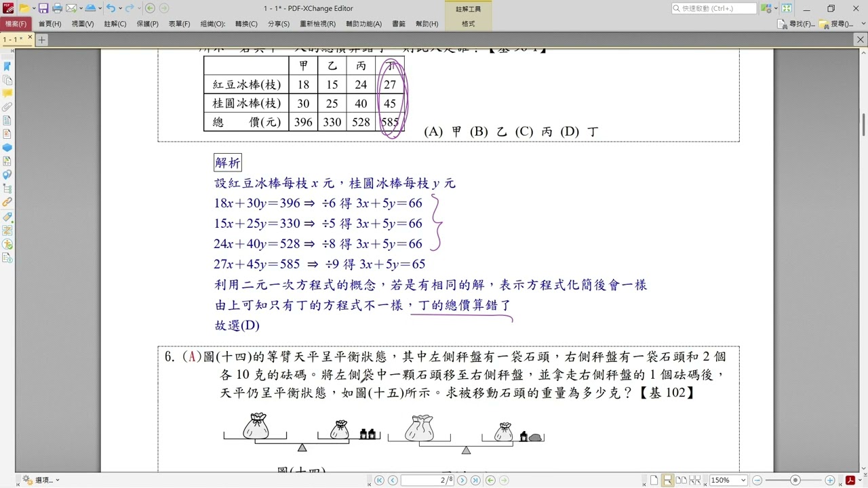Adjust the zoom slider handle

coord(795,480)
